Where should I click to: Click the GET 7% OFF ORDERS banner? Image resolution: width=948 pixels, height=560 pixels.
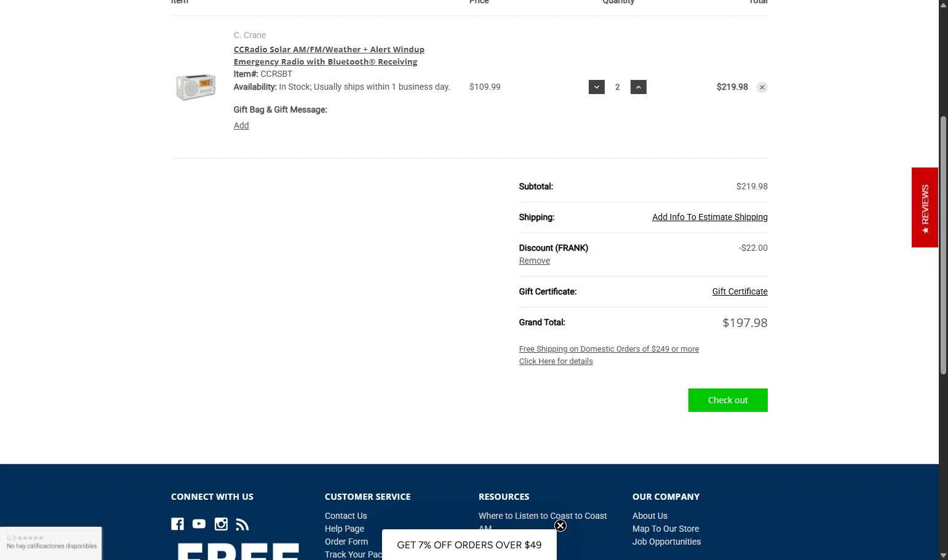pos(469,545)
